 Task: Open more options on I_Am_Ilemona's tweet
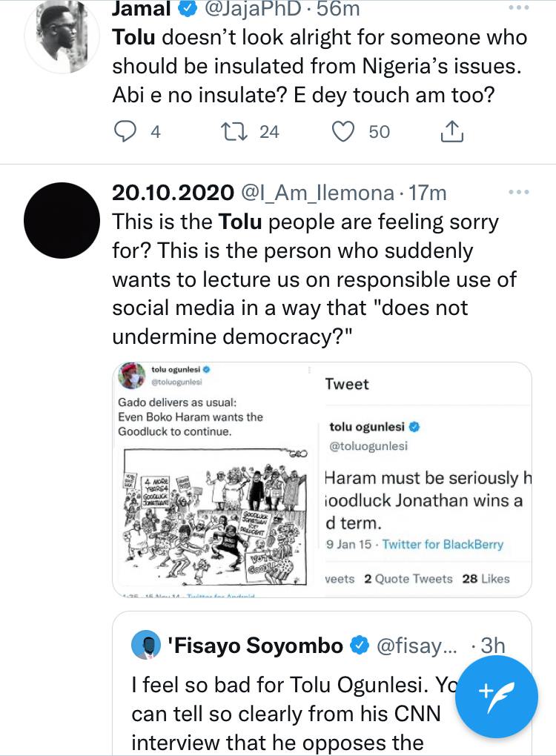tap(518, 193)
